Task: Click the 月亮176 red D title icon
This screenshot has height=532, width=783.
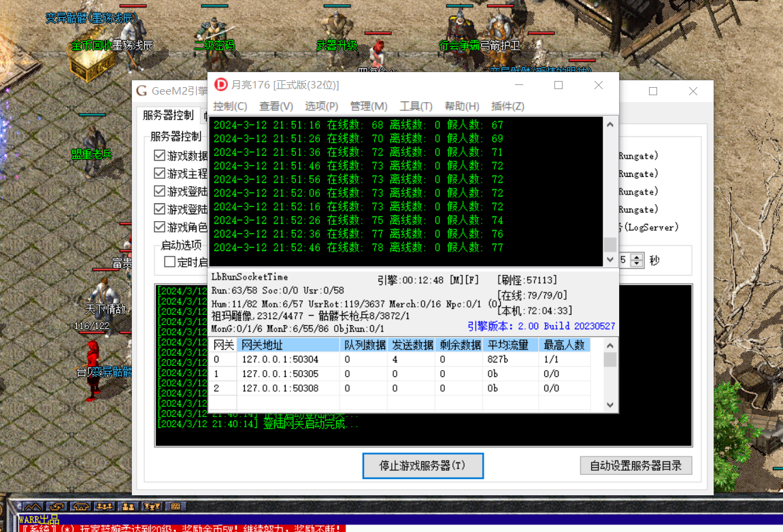Action: pyautogui.click(x=220, y=85)
